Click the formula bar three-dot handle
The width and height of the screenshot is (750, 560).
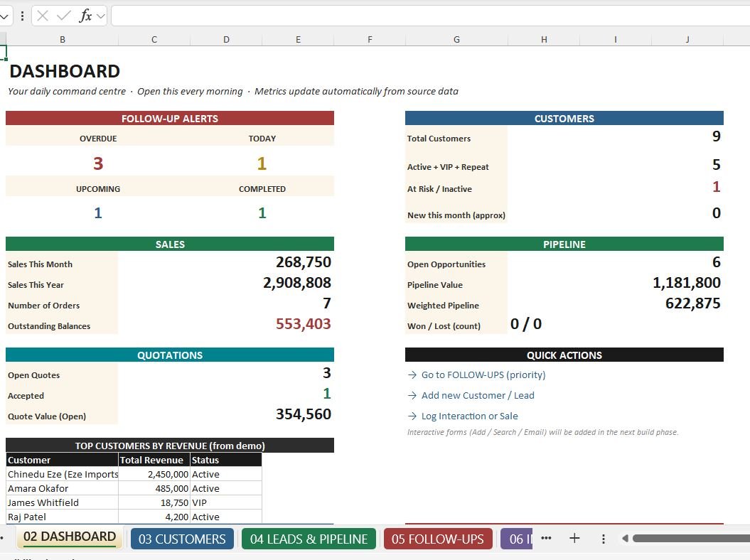pos(22,16)
